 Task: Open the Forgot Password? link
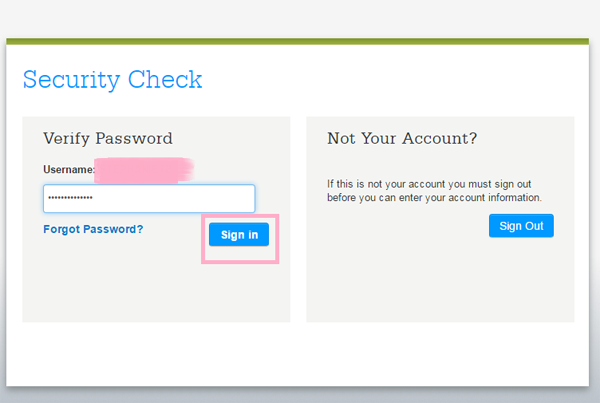coord(93,230)
